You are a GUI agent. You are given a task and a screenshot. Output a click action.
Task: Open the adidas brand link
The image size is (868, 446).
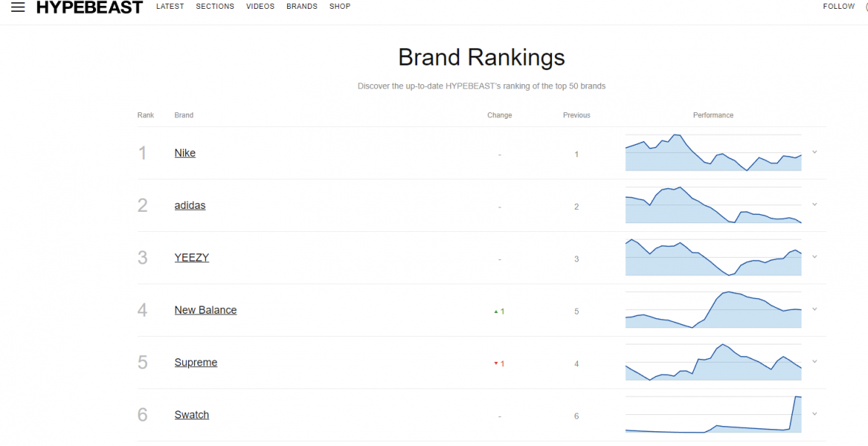click(x=190, y=205)
